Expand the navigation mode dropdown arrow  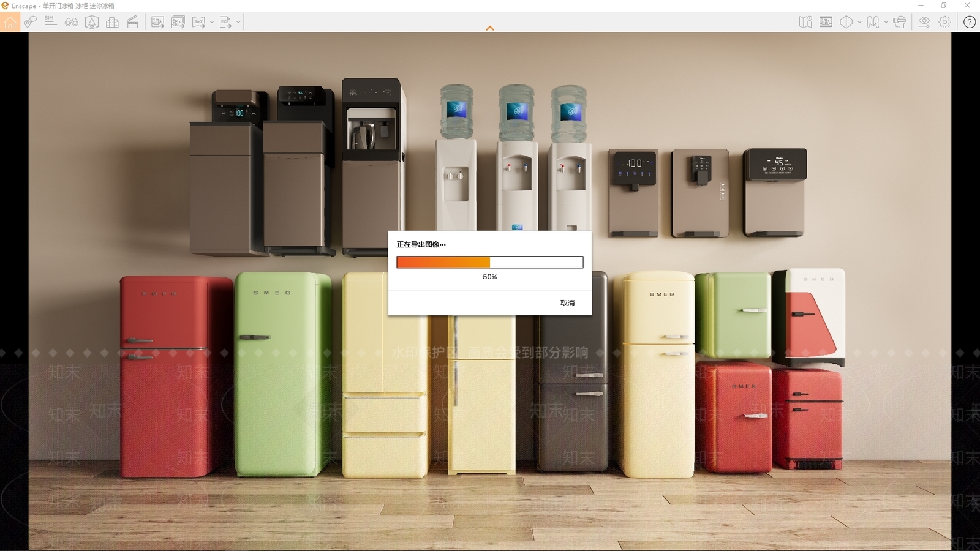[886, 23]
